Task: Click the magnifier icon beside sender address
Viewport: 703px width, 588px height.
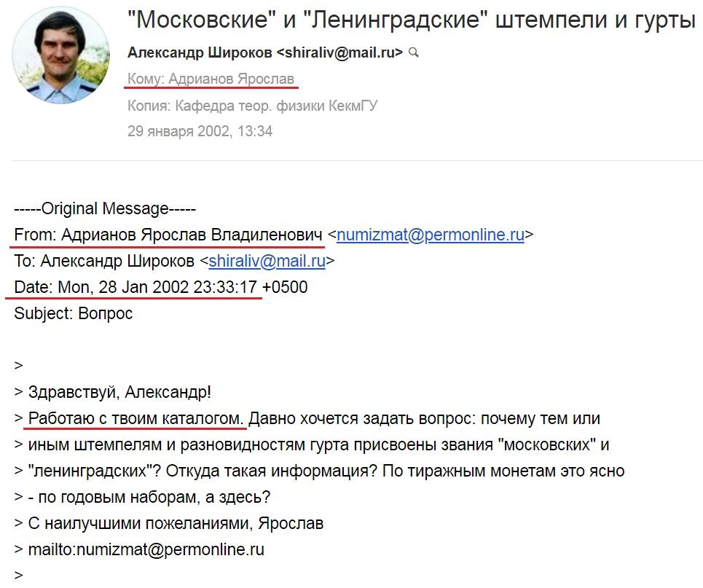Action: point(415,53)
